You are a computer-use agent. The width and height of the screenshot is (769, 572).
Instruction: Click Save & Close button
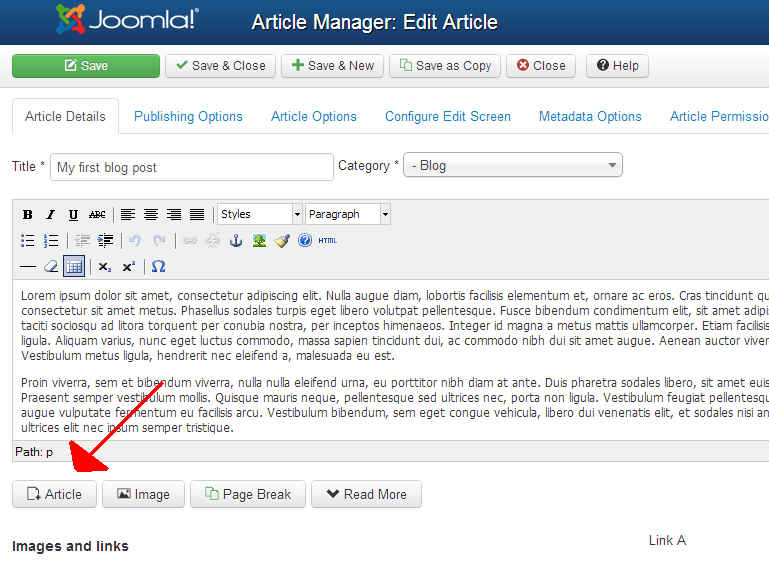point(220,66)
